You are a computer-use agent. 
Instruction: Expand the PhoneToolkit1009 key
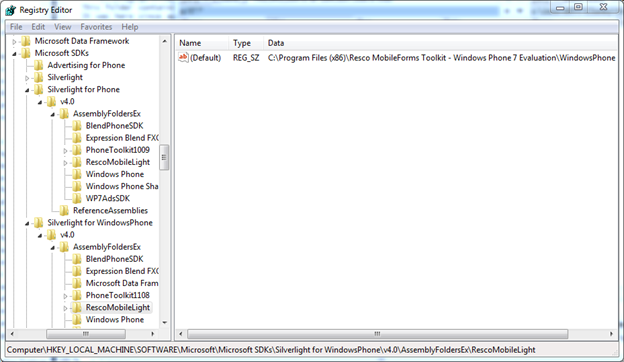tap(65, 151)
